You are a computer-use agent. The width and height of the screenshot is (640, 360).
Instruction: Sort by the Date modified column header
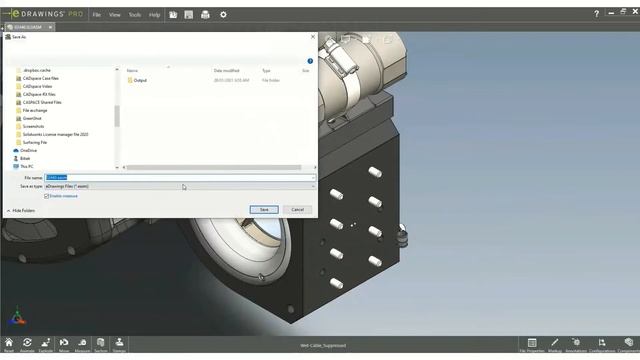(x=227, y=71)
